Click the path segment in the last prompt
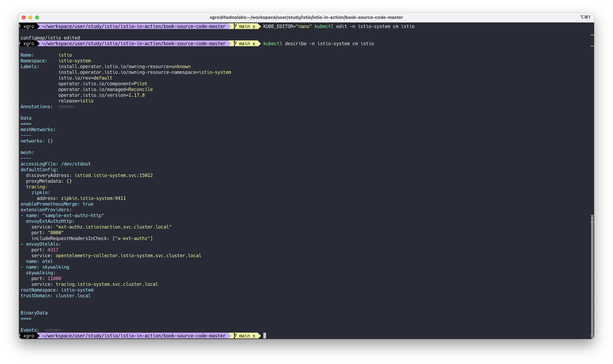 pyautogui.click(x=134, y=336)
